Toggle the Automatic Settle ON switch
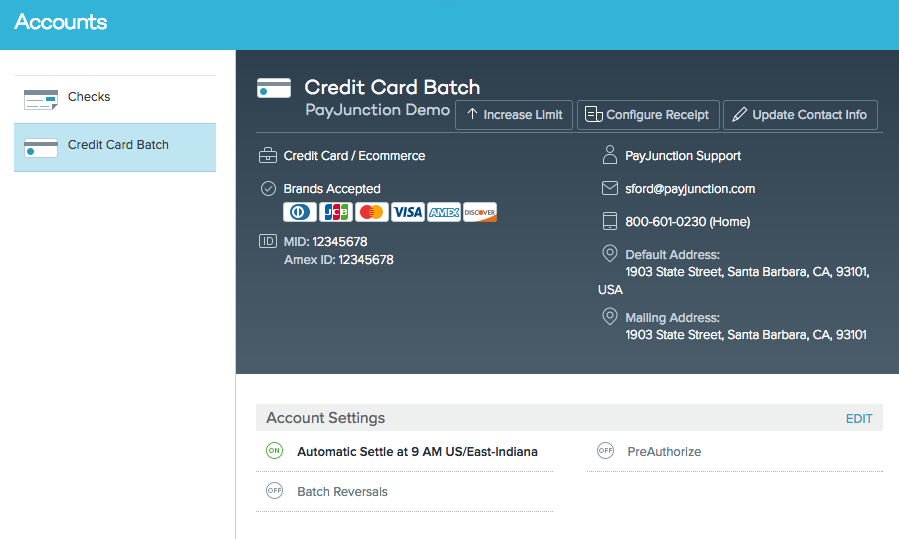899x539 pixels. tap(275, 451)
